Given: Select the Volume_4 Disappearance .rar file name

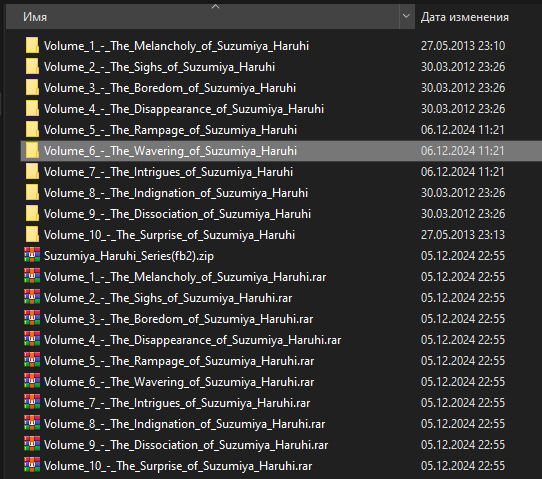Looking at the screenshot, I should (x=192, y=340).
